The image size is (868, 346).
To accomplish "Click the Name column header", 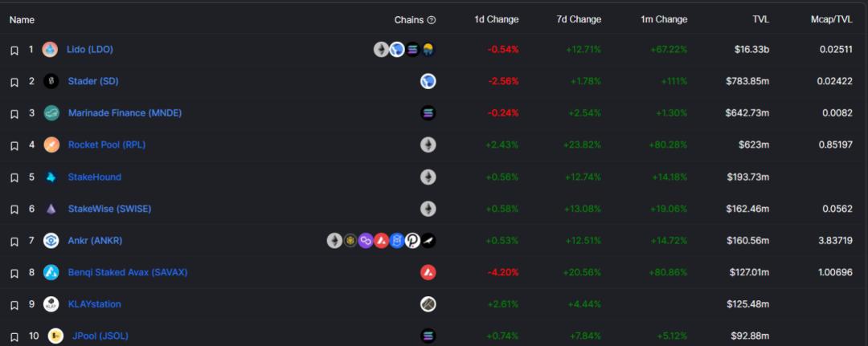I will pos(22,19).
